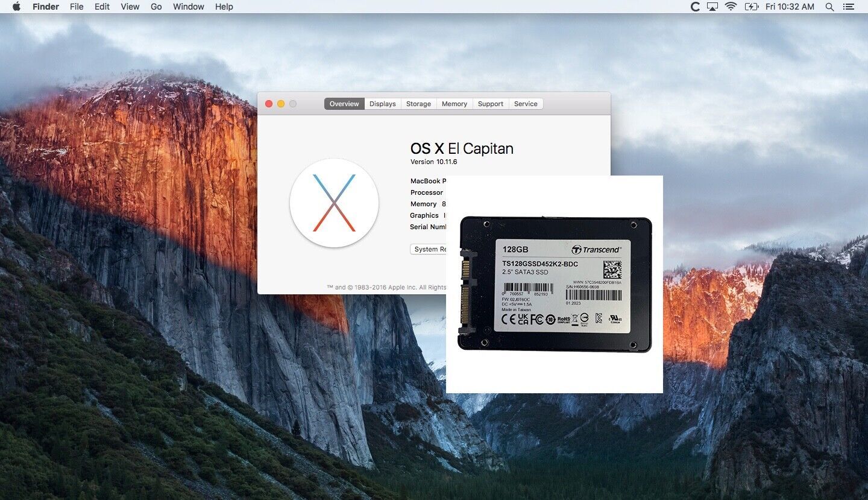
Task: Switch to the Service tab
Action: tap(526, 104)
